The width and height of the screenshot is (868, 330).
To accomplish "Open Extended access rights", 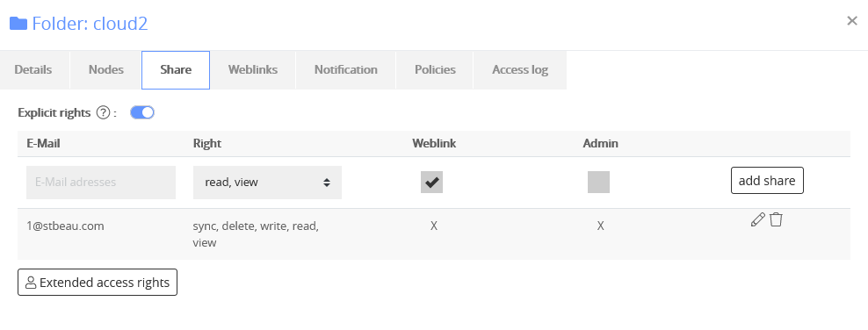I will click(x=98, y=283).
